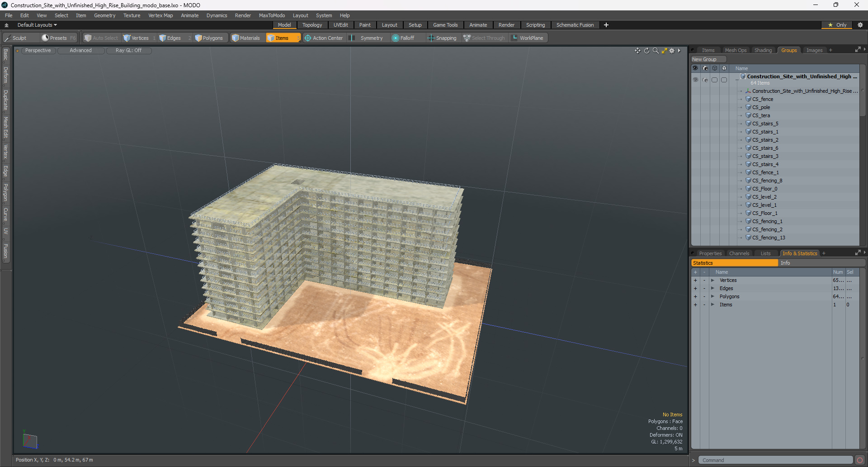Toggle second checkbox for Construction_Site group

click(724, 80)
